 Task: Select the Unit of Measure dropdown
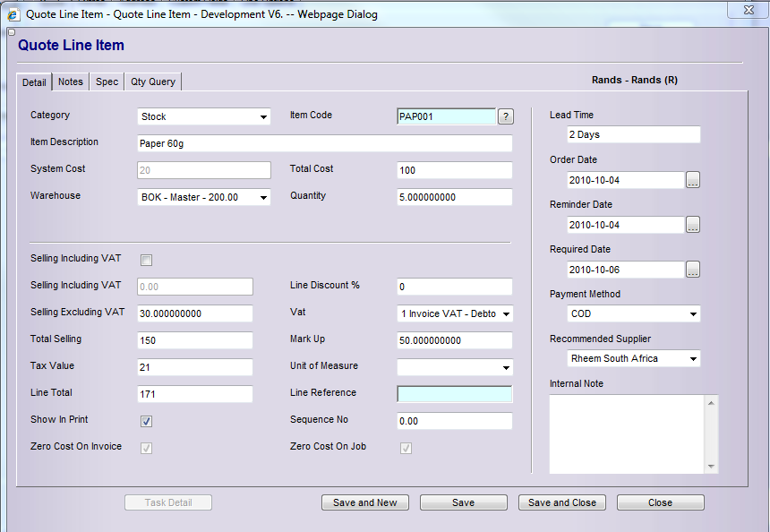pyautogui.click(x=455, y=367)
